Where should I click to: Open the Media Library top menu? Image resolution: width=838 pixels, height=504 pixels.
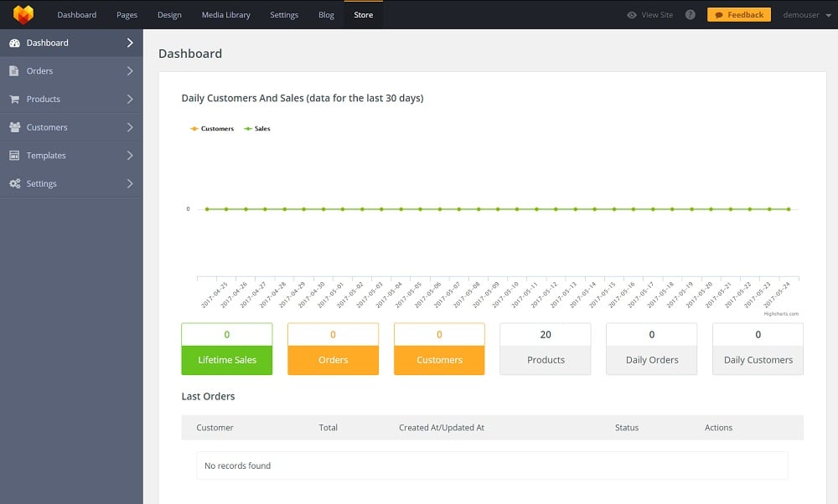click(225, 15)
